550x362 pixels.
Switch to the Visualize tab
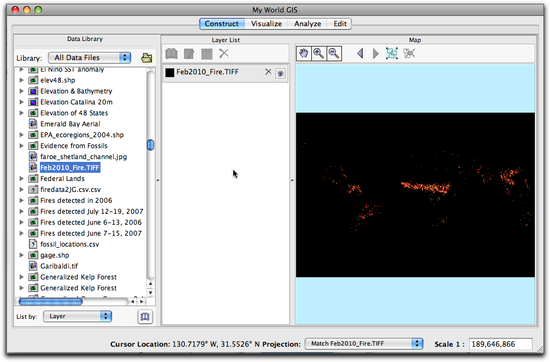point(266,24)
